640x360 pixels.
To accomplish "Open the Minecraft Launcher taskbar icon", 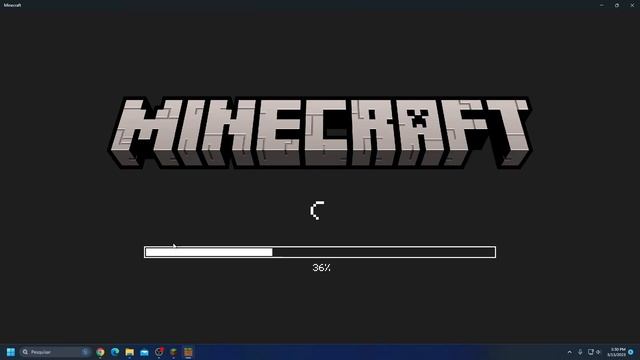I will 173,352.
